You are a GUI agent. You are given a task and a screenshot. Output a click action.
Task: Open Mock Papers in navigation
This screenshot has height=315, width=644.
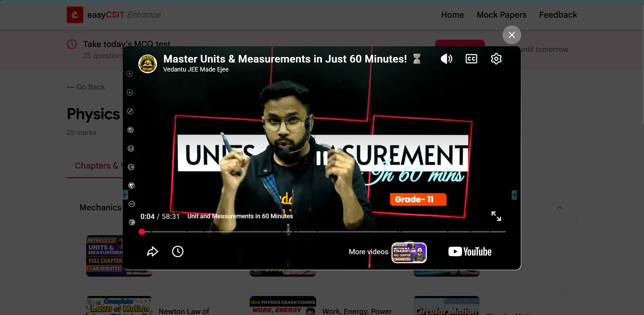[502, 15]
